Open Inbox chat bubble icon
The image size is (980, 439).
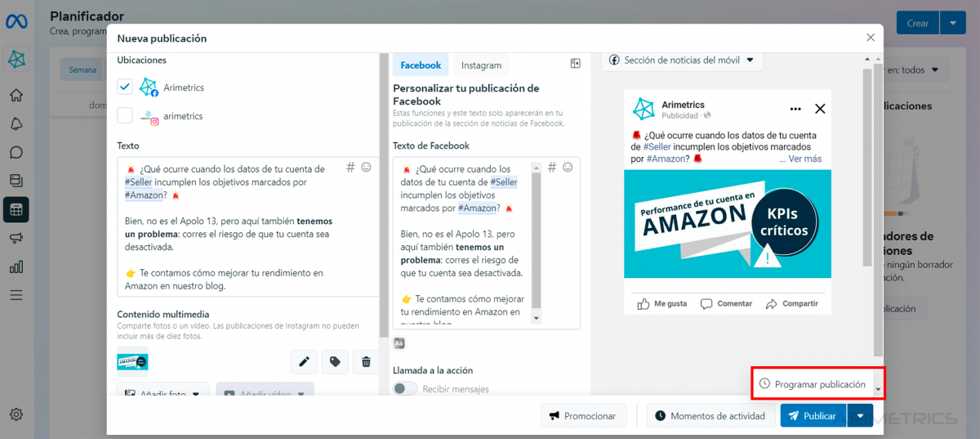(16, 153)
